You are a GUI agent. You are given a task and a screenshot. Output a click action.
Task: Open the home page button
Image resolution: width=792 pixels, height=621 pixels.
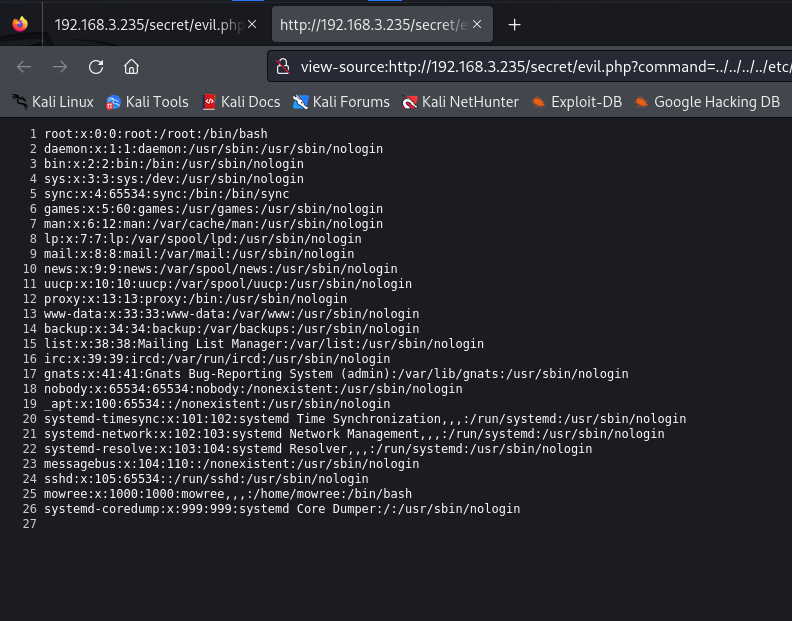[x=131, y=67]
